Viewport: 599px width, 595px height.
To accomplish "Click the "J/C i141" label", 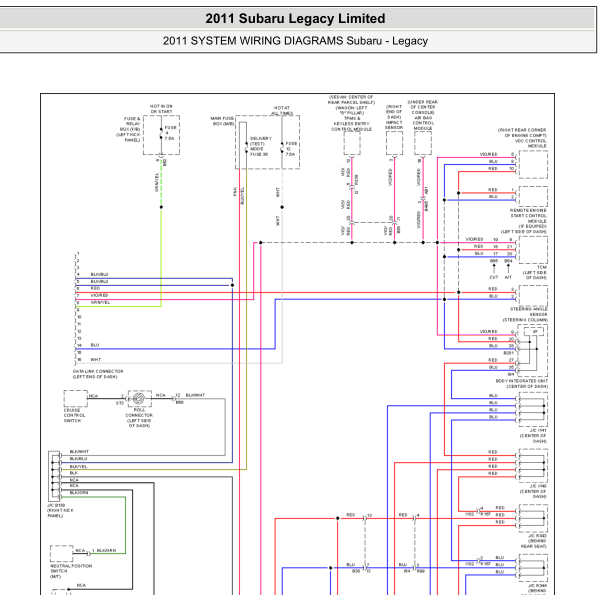I will click(x=538, y=430).
